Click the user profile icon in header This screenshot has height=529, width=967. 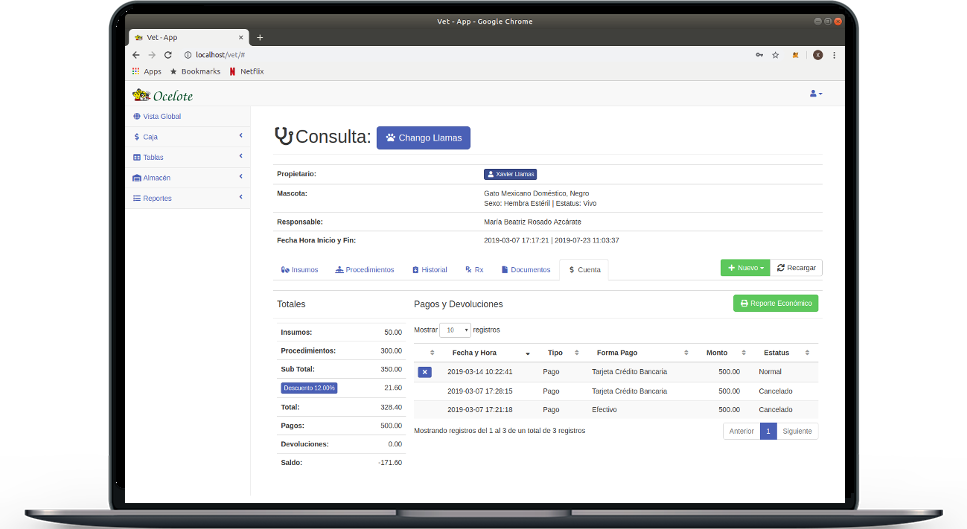(815, 94)
